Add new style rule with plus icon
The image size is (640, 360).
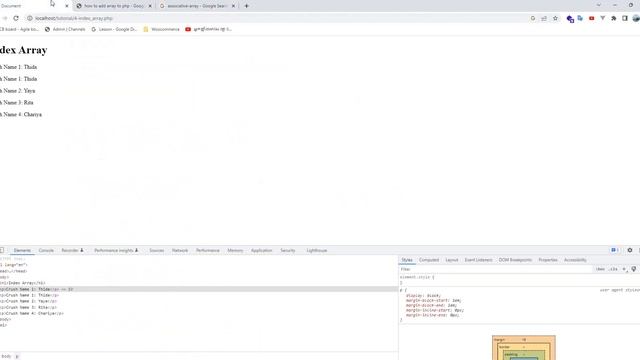tap(624, 269)
